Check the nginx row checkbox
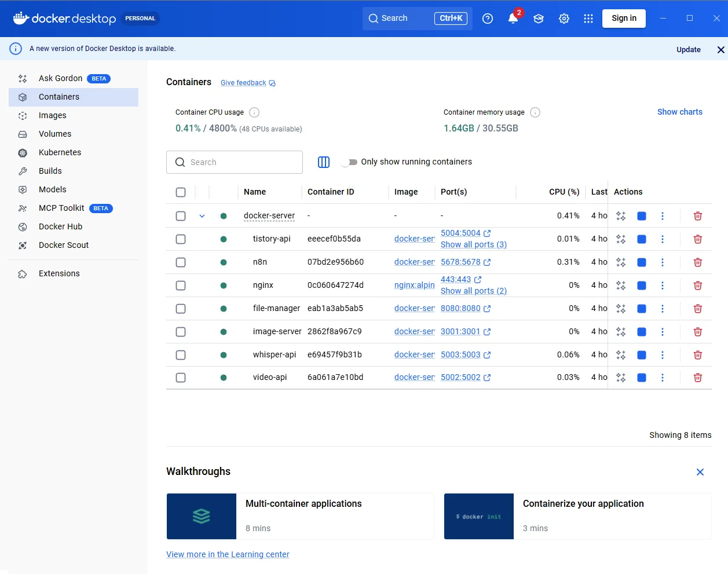Image resolution: width=728 pixels, height=574 pixels. (181, 286)
